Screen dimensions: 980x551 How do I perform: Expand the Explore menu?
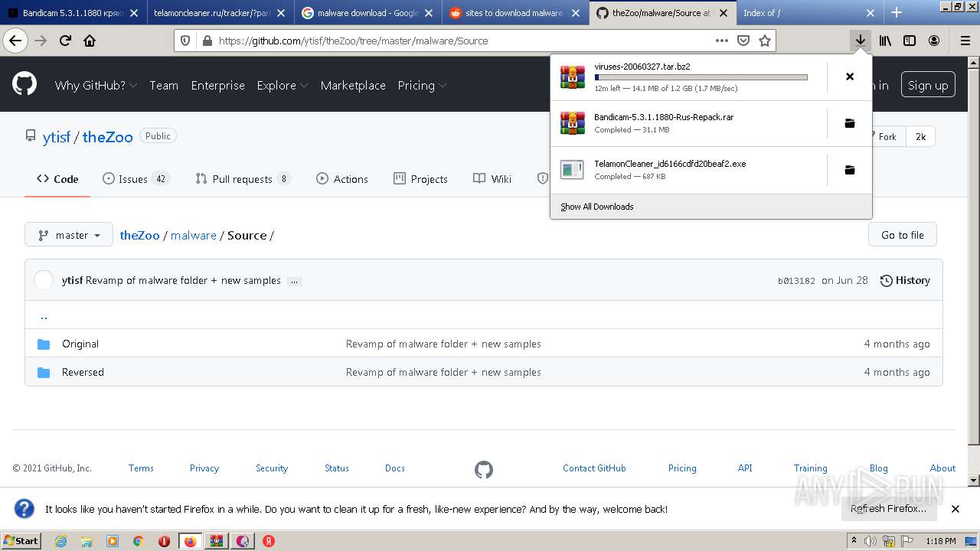pos(283,85)
